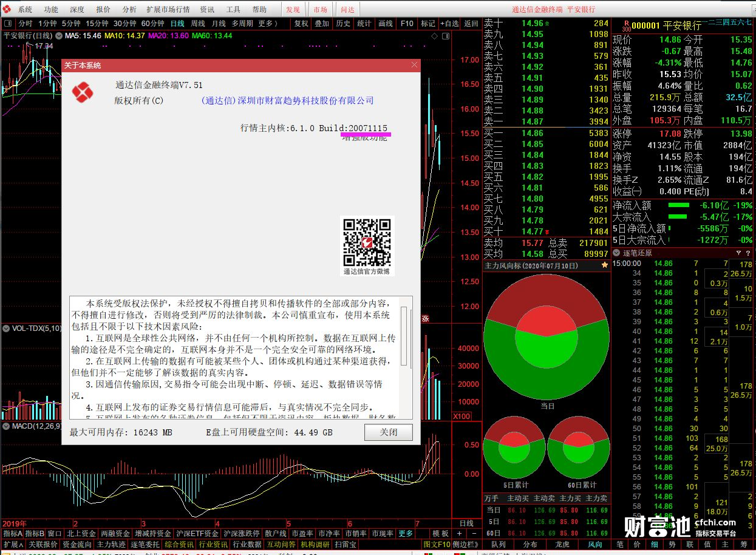Open the 分析 menu
This screenshot has height=555, width=756.
point(129,10)
